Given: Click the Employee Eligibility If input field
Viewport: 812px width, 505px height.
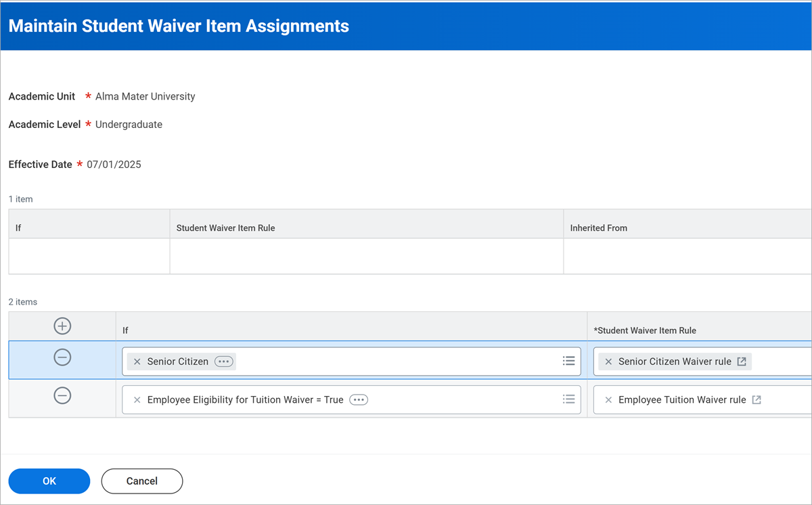Looking at the screenshot, I should point(351,400).
